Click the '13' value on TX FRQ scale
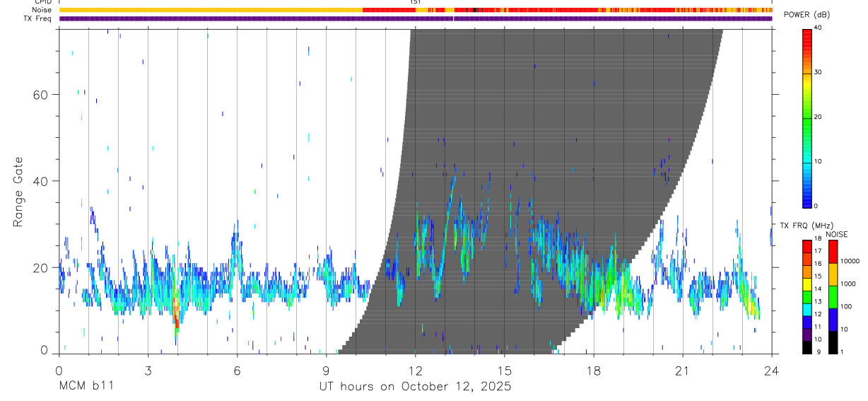The width and height of the screenshot is (868, 401). click(x=817, y=301)
